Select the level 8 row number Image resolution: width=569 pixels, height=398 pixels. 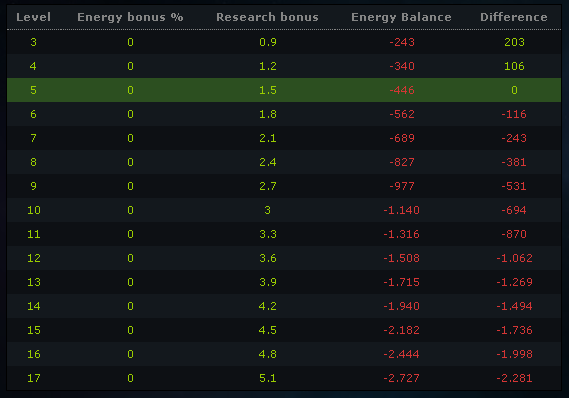click(x=33, y=162)
